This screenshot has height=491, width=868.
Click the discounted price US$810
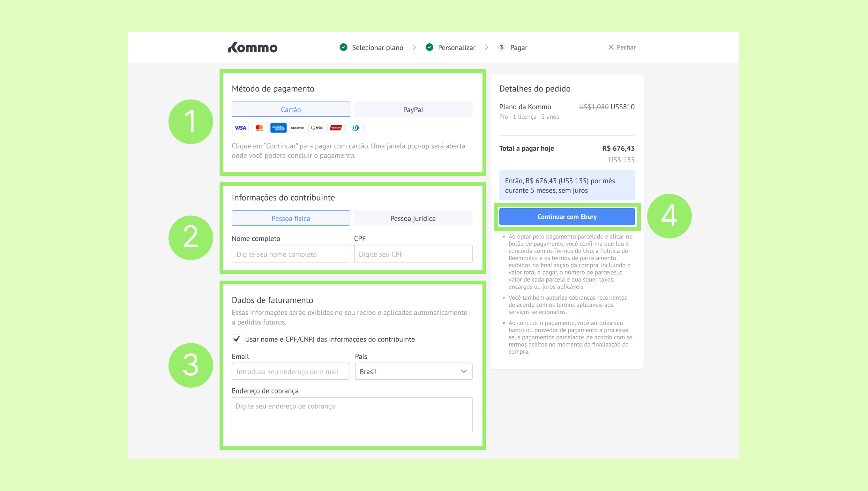coord(623,106)
